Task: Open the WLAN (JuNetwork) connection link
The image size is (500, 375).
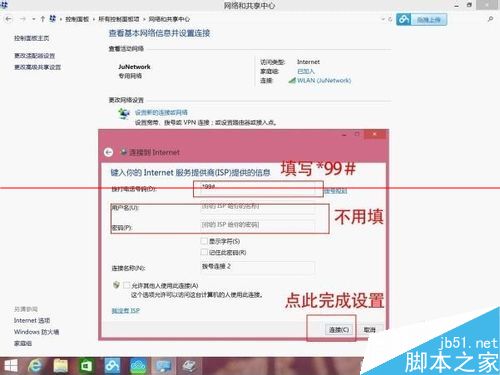Action: click(x=324, y=80)
